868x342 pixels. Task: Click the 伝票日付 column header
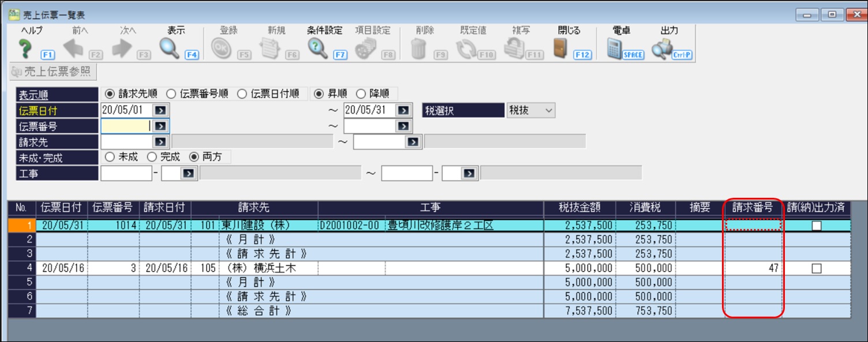point(61,208)
